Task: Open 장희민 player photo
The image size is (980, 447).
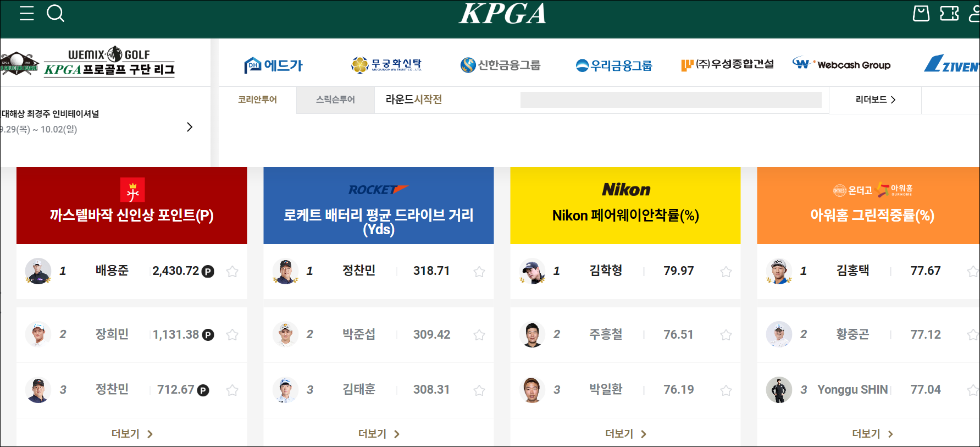Action: (38, 334)
